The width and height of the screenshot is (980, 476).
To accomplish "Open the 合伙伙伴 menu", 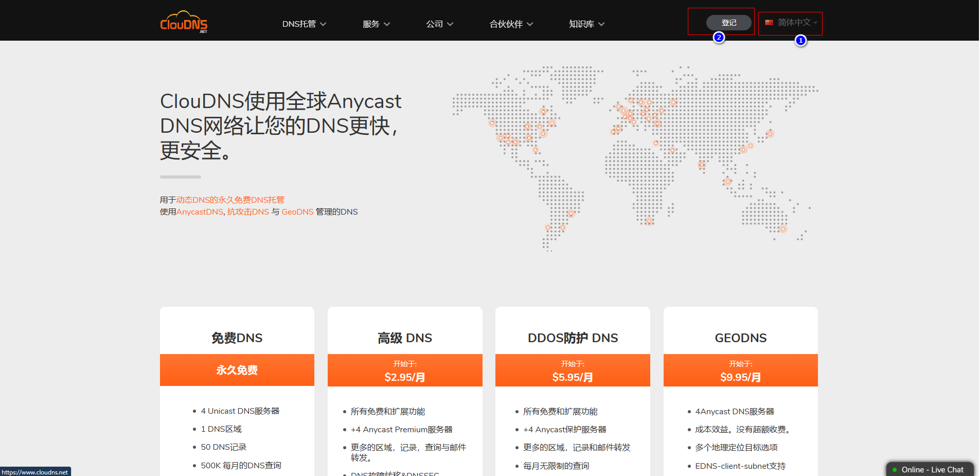I will pyautogui.click(x=511, y=24).
